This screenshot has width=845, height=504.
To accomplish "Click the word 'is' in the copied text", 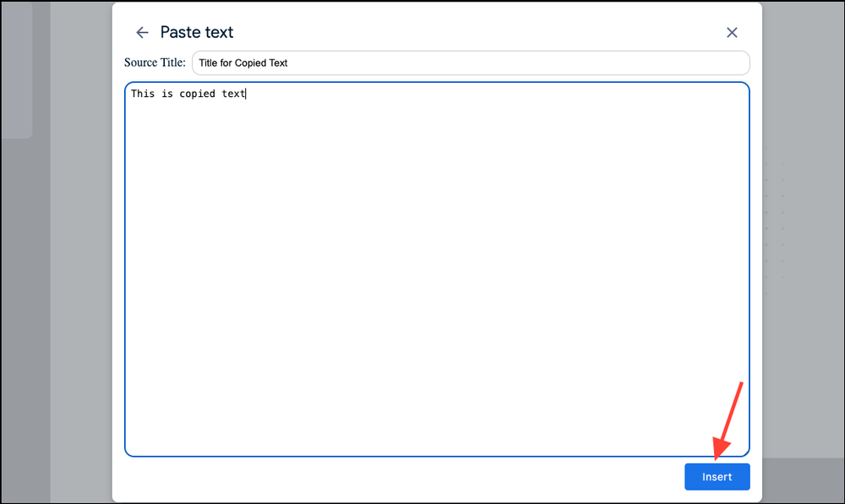I will point(166,93).
